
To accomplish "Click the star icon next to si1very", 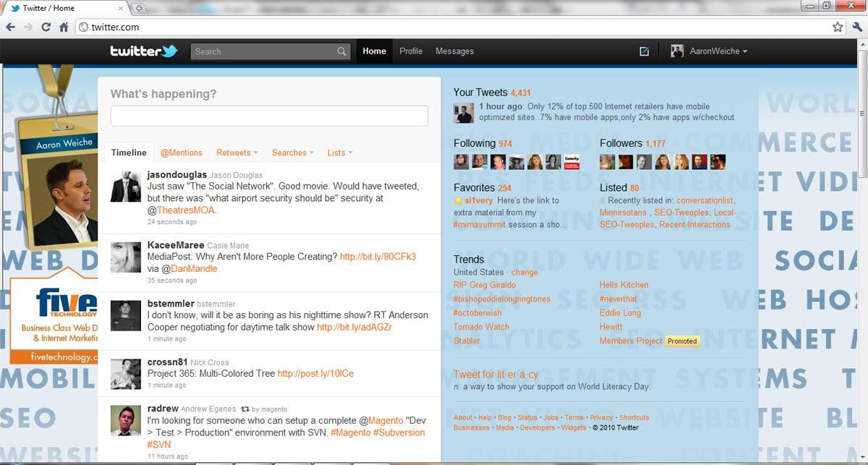I will tap(458, 200).
